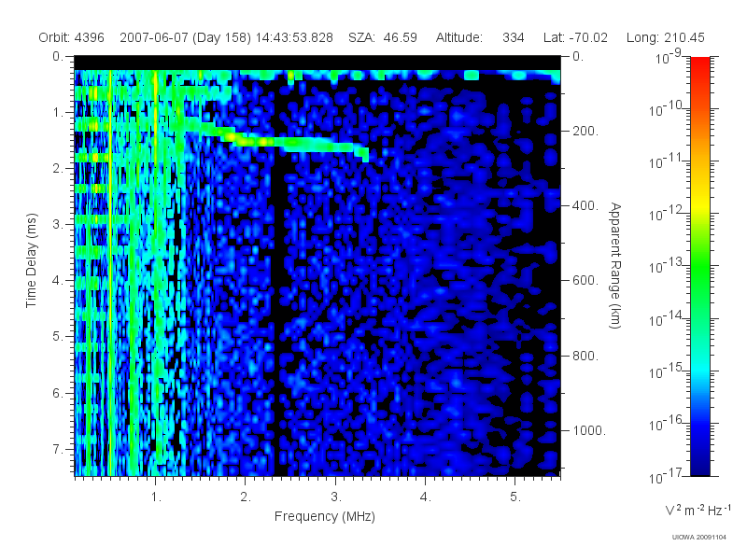Click the units label 'V² m⁻² Hz⁻¹'

click(698, 510)
